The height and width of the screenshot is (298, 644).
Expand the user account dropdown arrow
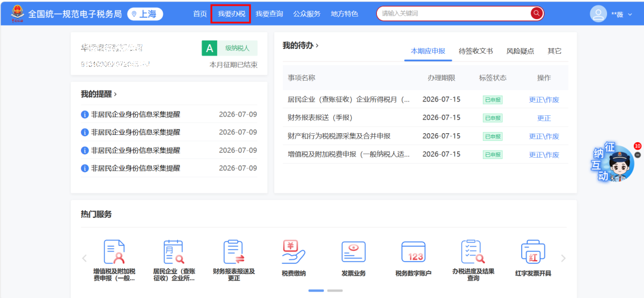pos(630,14)
